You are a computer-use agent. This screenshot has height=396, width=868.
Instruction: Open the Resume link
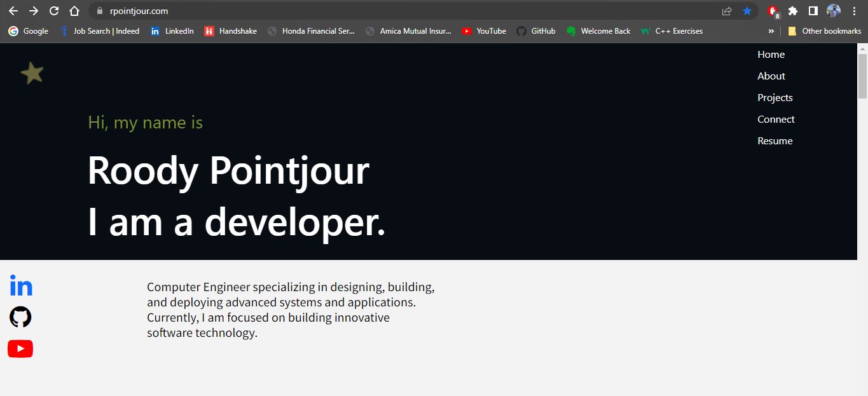pos(775,140)
